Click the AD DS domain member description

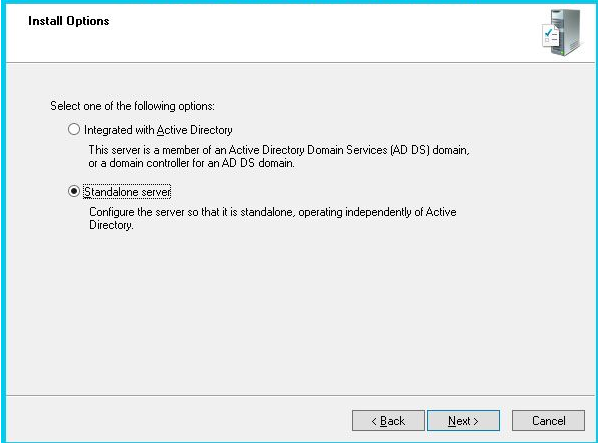(279, 156)
